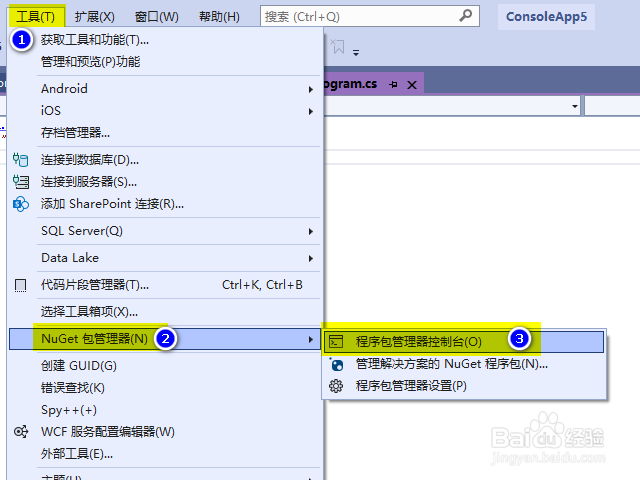The image size is (640, 480).
Task: Click the 代码片段管理器 snippet icon
Action: pos(20,285)
